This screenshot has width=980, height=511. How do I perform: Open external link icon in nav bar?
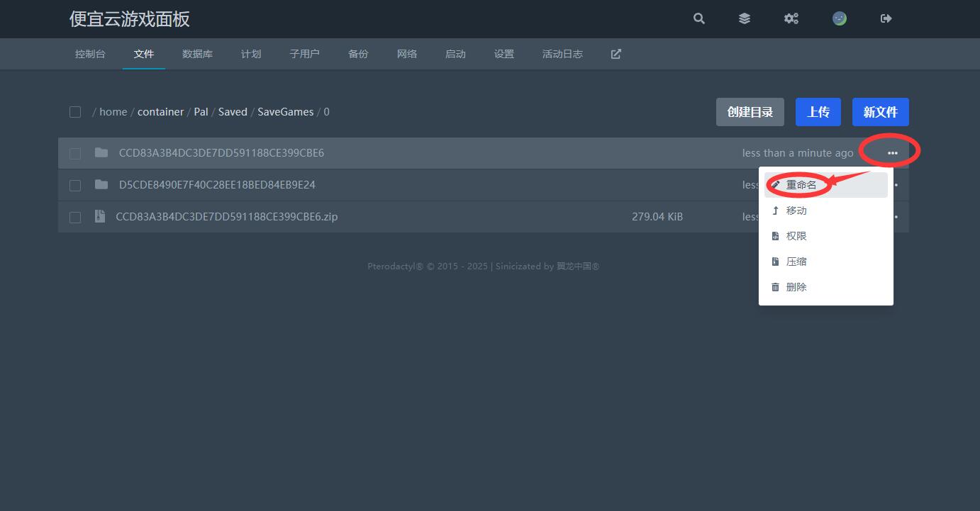point(616,54)
